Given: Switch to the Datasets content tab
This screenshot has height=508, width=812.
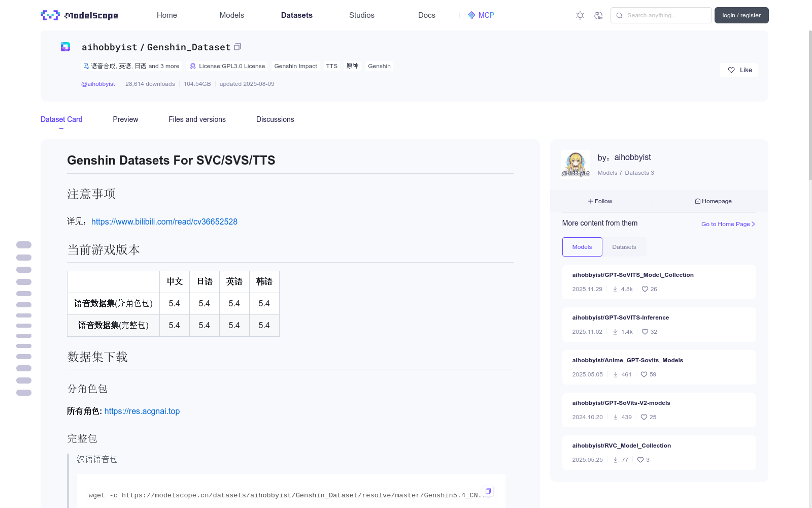Looking at the screenshot, I should [624, 247].
